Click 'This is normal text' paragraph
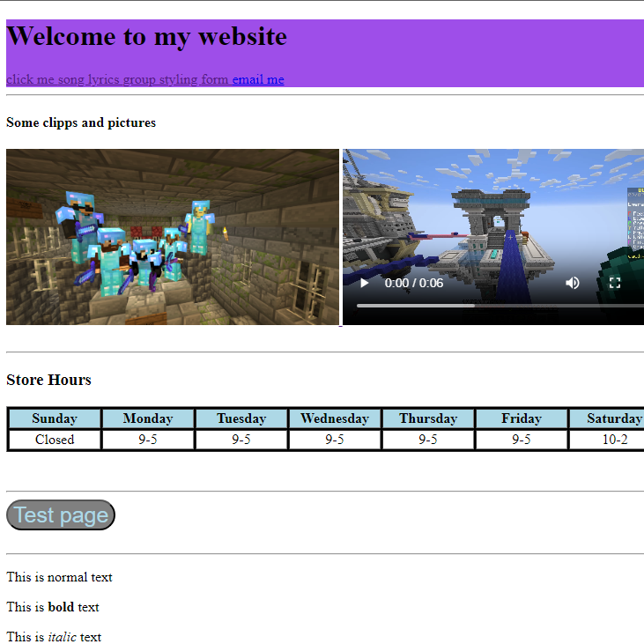Image resolution: width=644 pixels, height=644 pixels. click(x=59, y=577)
